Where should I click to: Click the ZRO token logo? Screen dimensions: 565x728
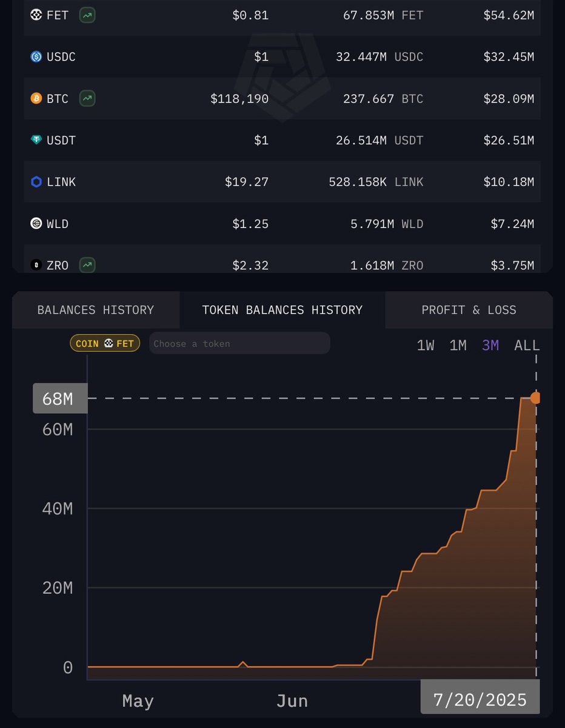36,265
